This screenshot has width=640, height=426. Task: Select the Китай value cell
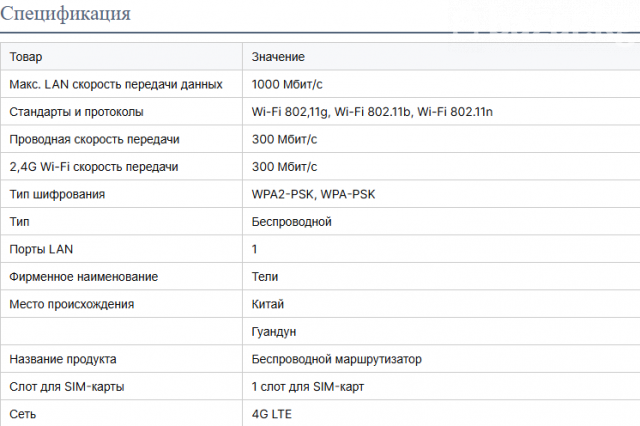[x=268, y=304]
